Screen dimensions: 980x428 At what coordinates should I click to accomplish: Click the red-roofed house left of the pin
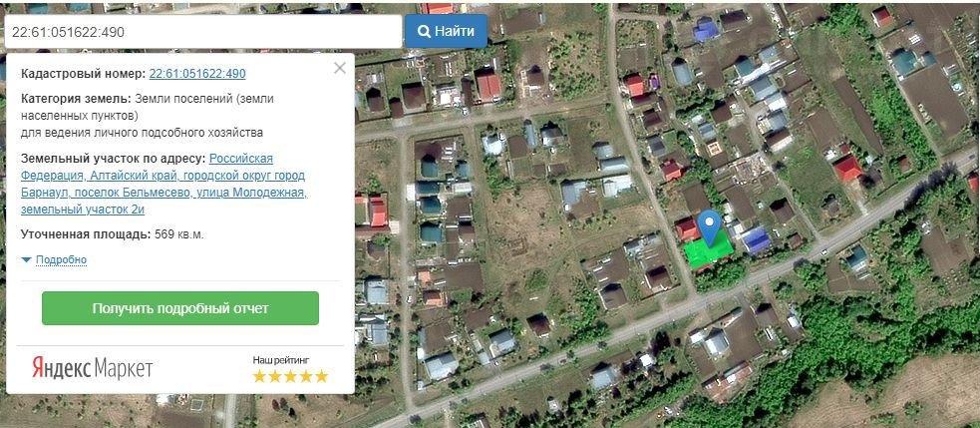687,228
